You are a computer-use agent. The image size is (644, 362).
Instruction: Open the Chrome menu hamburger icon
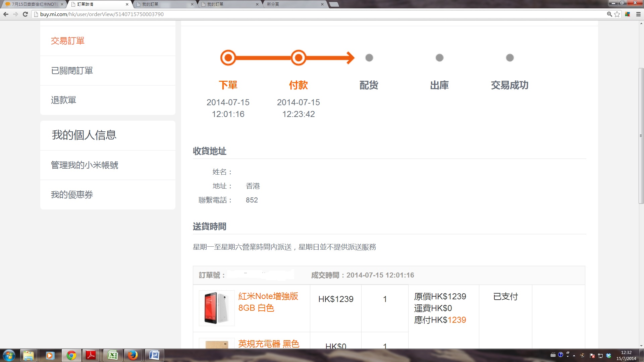638,14
